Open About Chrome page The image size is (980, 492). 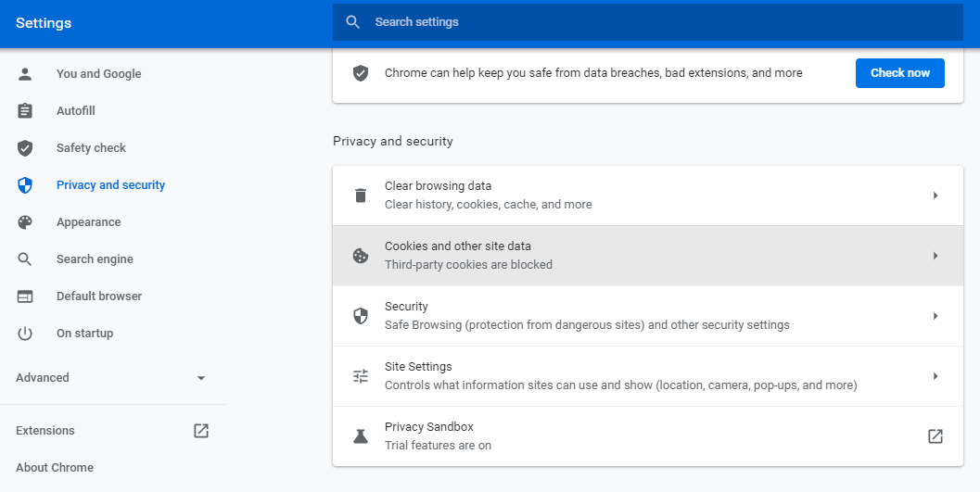tap(55, 468)
